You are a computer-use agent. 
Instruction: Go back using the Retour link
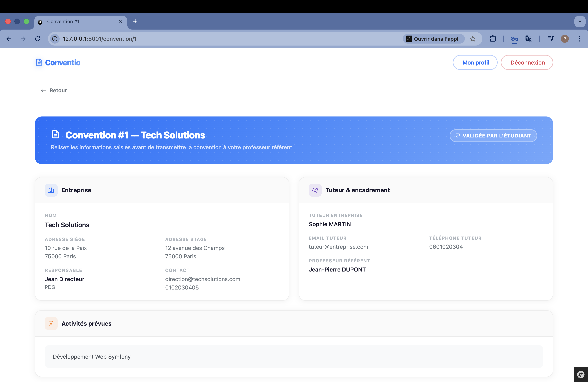pos(54,90)
